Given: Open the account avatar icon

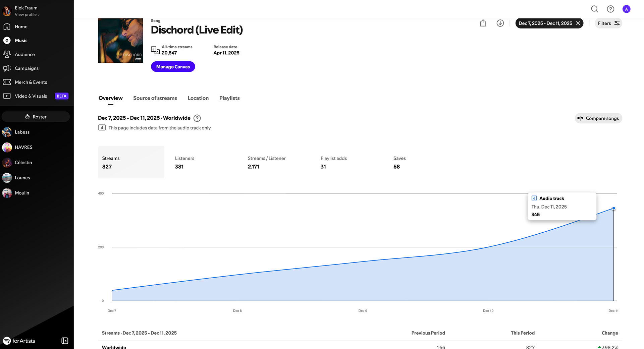Looking at the screenshot, I should tap(626, 9).
